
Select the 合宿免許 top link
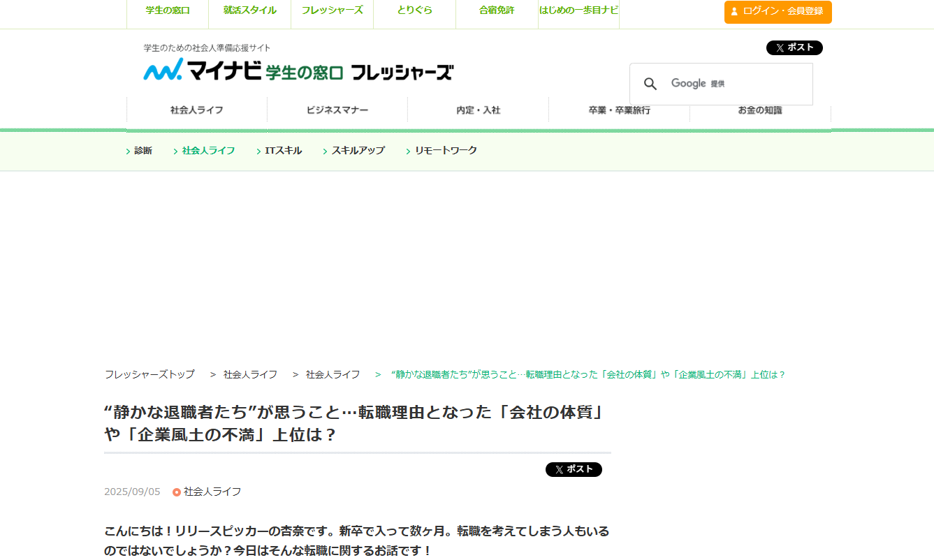tap(497, 10)
